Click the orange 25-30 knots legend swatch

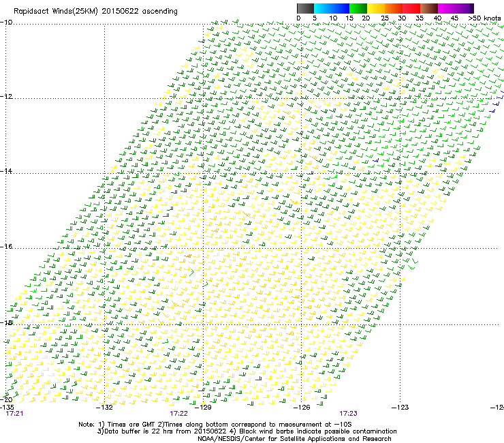(394, 8)
